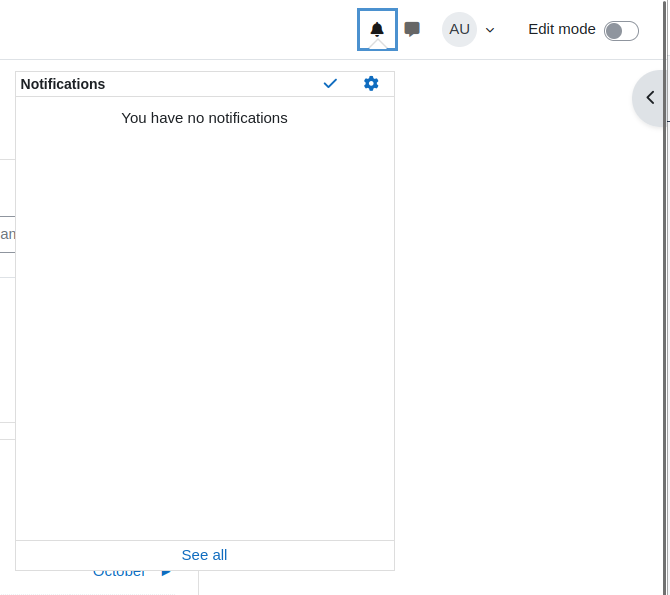
Task: Open the messaging drawer speech bubble
Action: coord(412,29)
